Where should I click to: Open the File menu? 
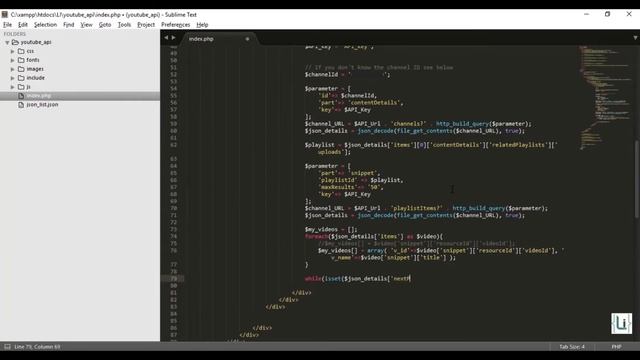[7, 25]
